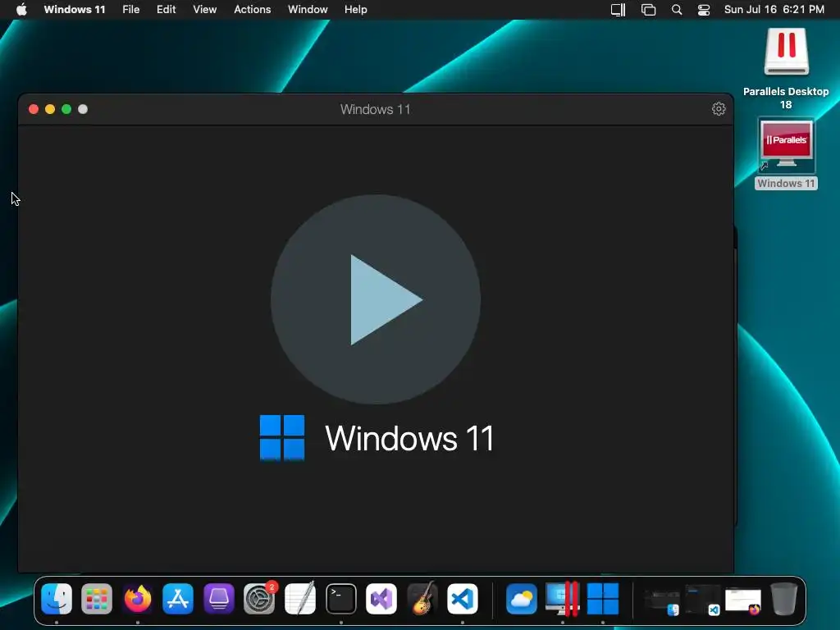
Task: Open the View menu
Action: coord(204,10)
